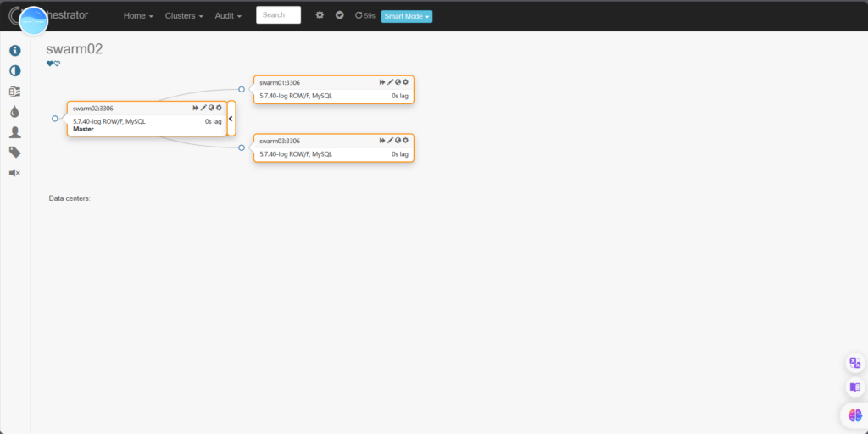Click the swarm02 cluster heading

[x=75, y=48]
